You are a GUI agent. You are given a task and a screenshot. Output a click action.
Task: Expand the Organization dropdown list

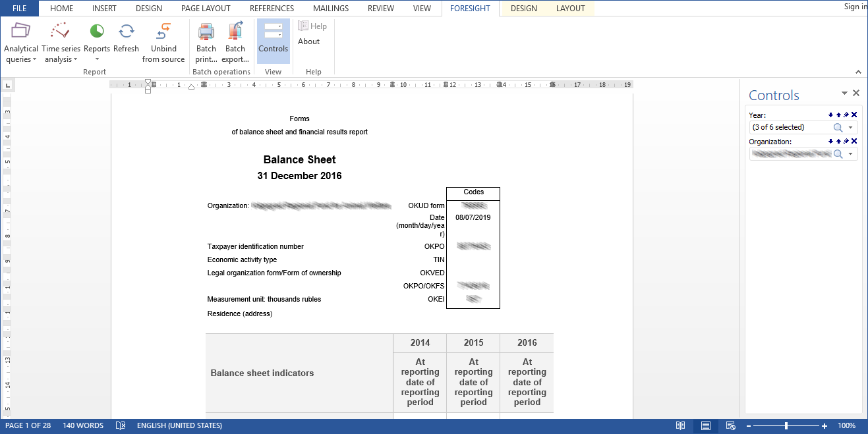tap(850, 154)
